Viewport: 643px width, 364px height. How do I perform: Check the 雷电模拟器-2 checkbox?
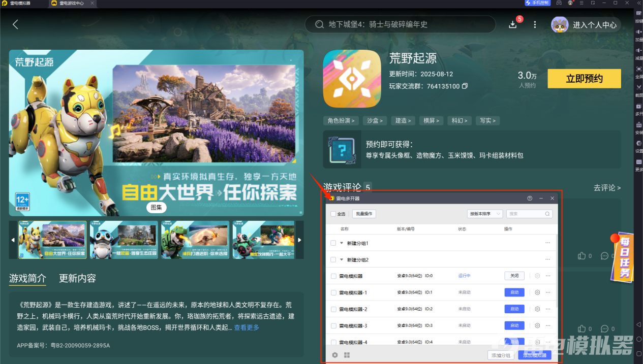pyautogui.click(x=333, y=309)
